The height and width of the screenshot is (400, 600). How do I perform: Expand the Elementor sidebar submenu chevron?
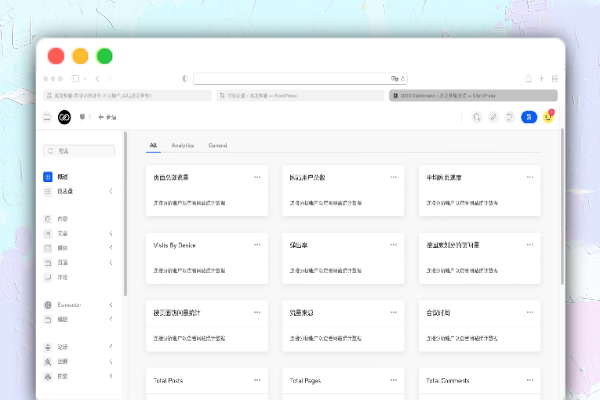click(x=110, y=304)
